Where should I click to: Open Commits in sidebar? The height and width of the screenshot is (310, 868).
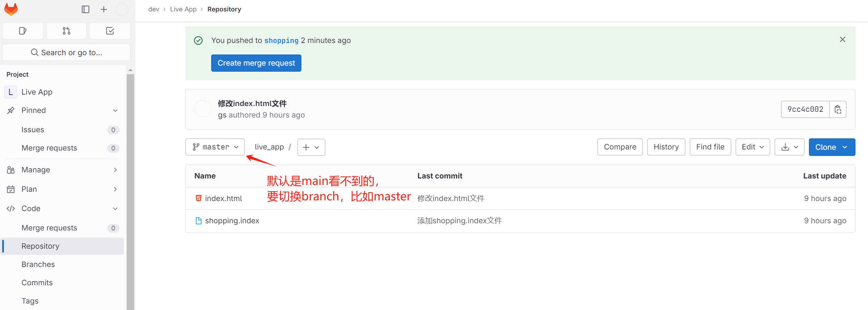point(37,283)
